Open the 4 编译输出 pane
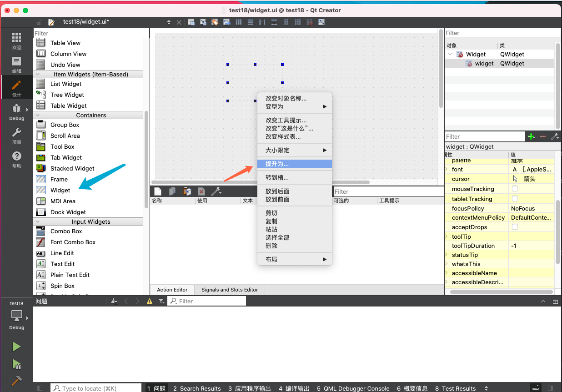Viewport: 562px width, 392px height. coord(294,388)
